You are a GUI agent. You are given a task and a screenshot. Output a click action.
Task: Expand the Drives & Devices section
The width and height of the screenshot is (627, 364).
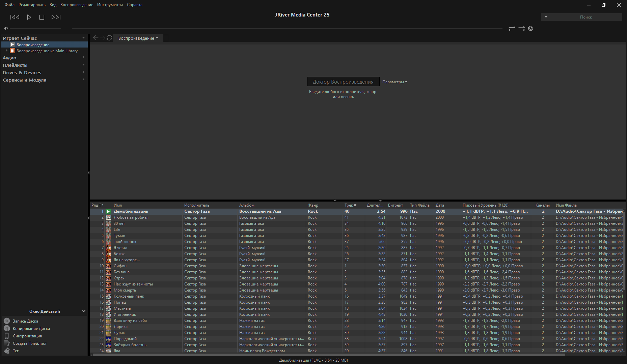point(83,72)
